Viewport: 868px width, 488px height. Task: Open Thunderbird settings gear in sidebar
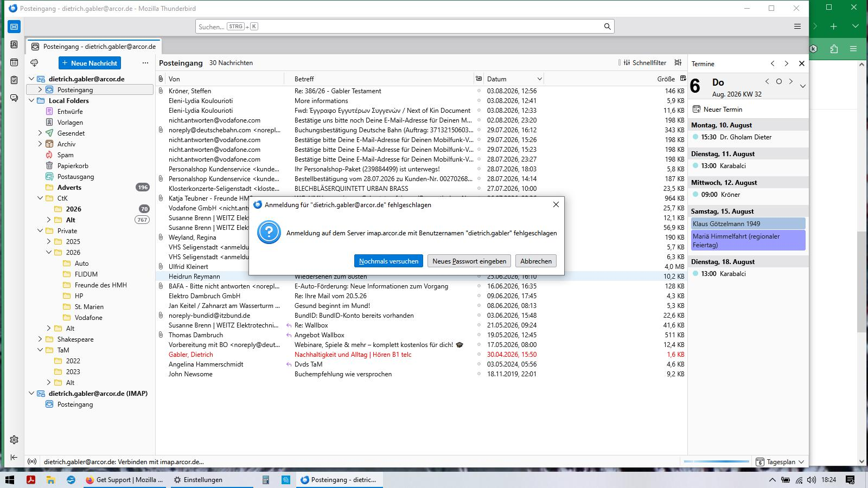[14, 440]
